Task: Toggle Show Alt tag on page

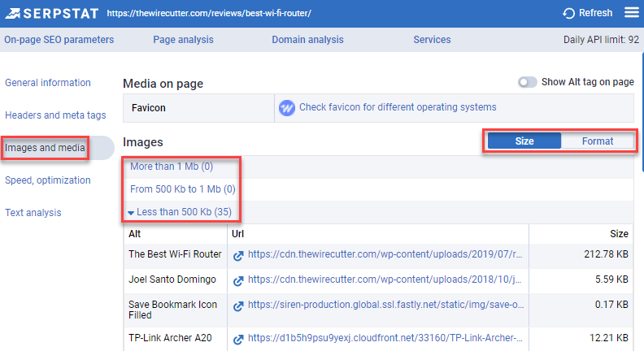Action: [x=528, y=83]
